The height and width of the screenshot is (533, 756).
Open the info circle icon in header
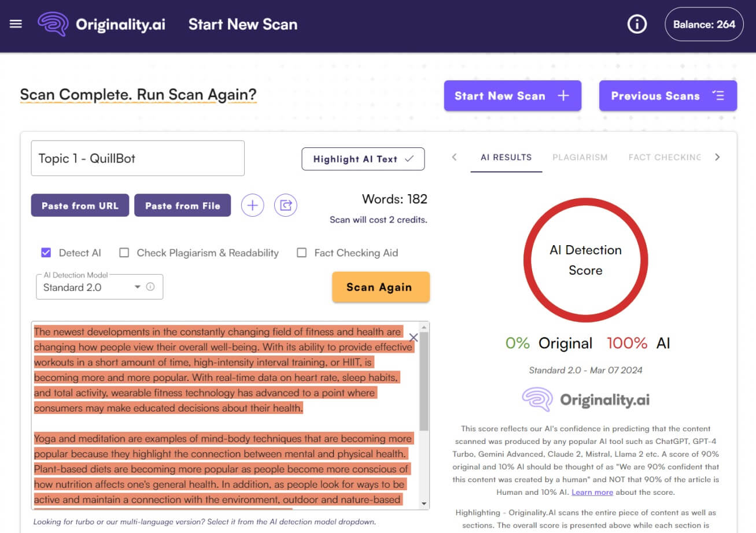tap(637, 24)
